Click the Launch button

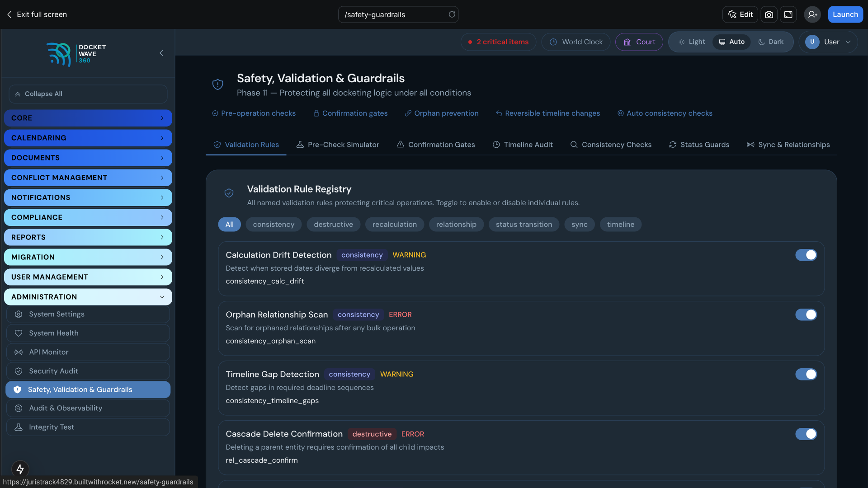pos(845,14)
